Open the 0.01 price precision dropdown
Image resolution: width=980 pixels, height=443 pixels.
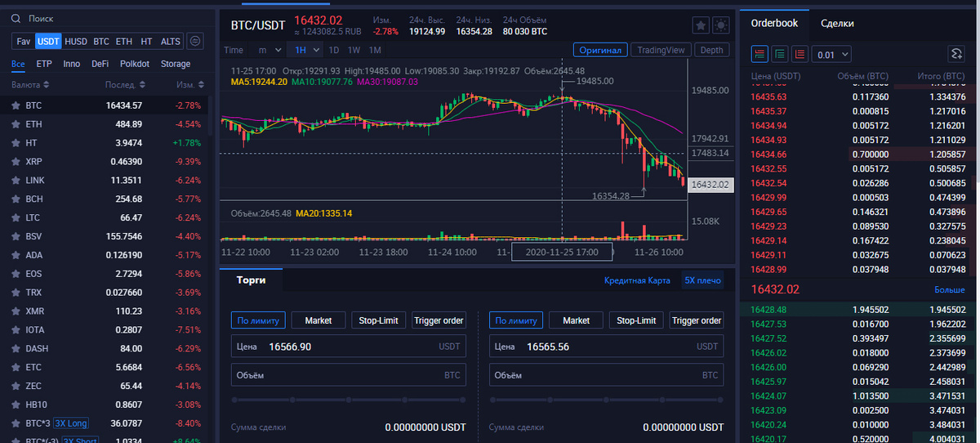coord(832,54)
